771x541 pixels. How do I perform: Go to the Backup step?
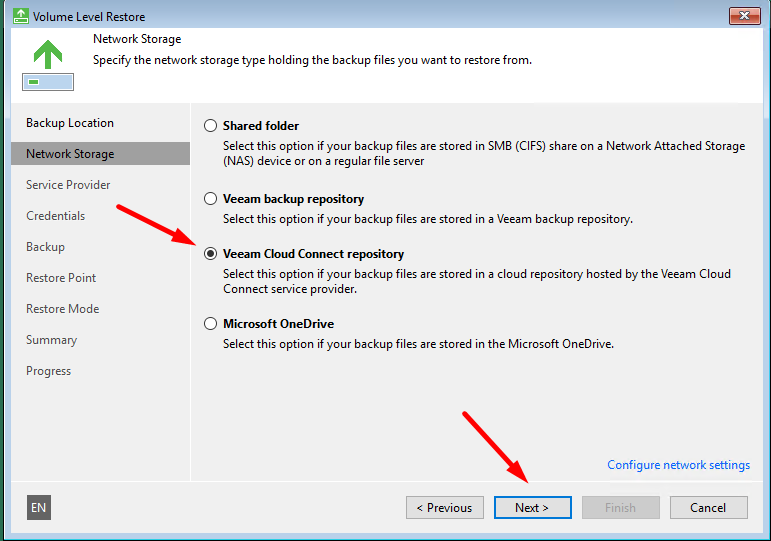tap(45, 247)
